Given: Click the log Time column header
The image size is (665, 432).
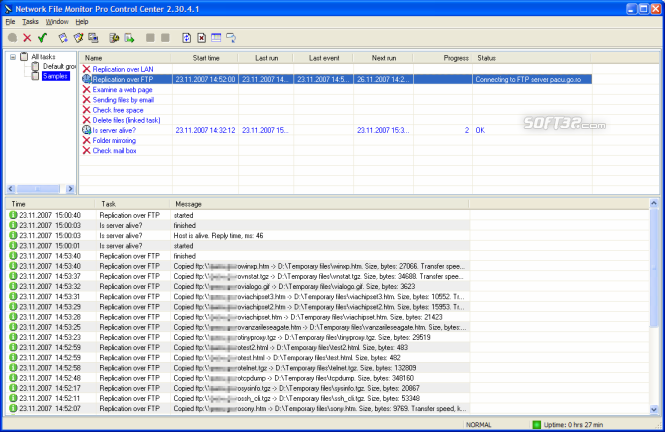Looking at the screenshot, I should (x=51, y=204).
